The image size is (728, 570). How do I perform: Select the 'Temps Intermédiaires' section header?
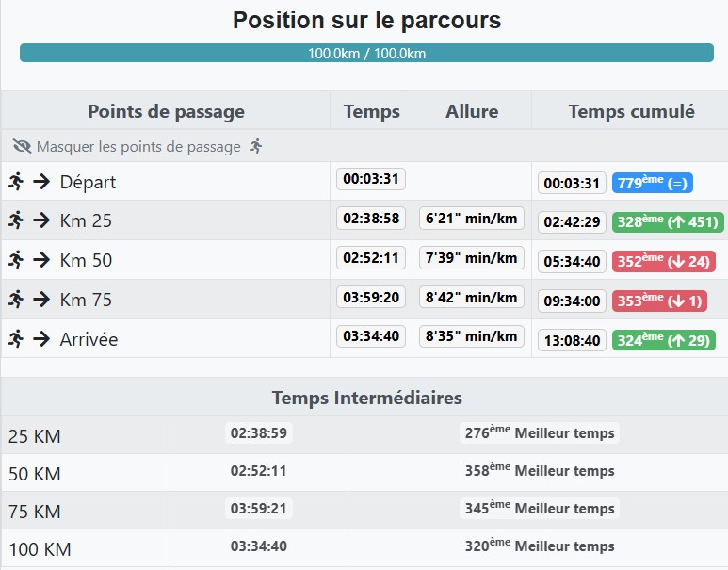coord(366,398)
